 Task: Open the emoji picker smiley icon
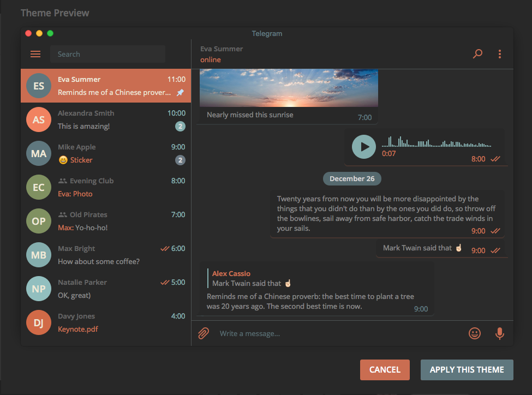point(475,333)
